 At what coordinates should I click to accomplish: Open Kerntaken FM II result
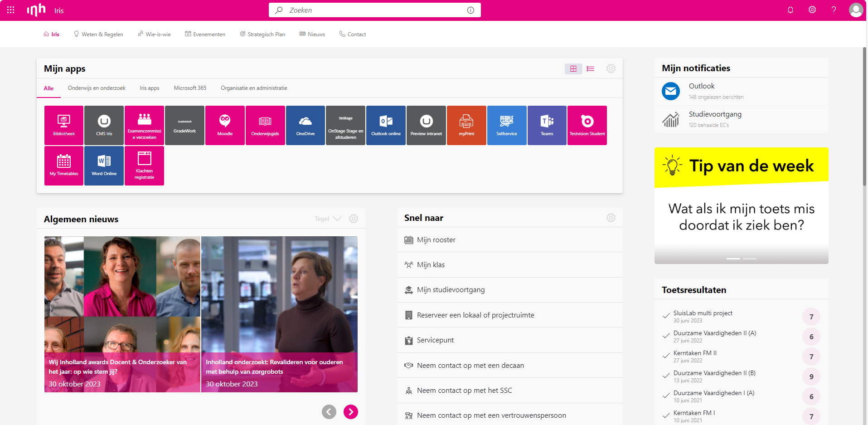click(742, 357)
